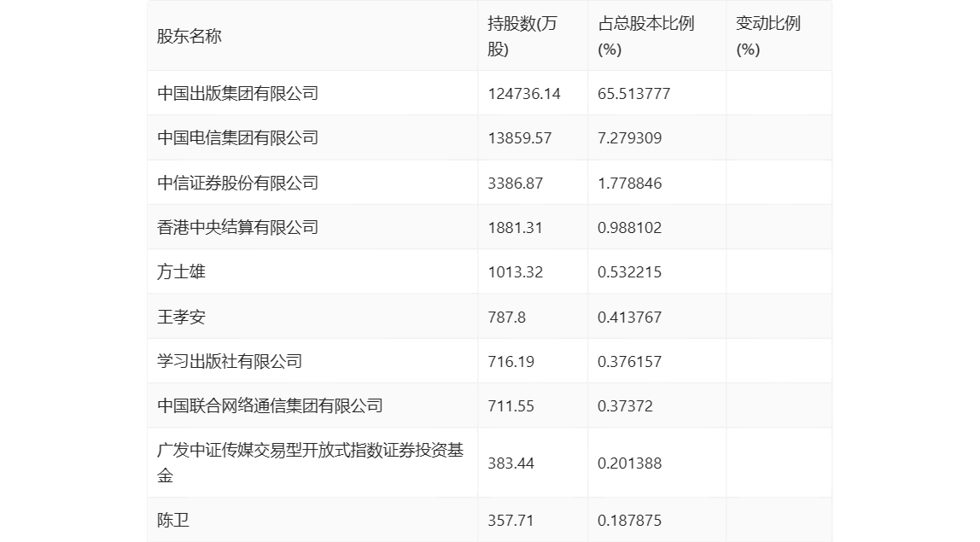
Task: Click percentage value 0.988102
Action: pyautogui.click(x=630, y=228)
